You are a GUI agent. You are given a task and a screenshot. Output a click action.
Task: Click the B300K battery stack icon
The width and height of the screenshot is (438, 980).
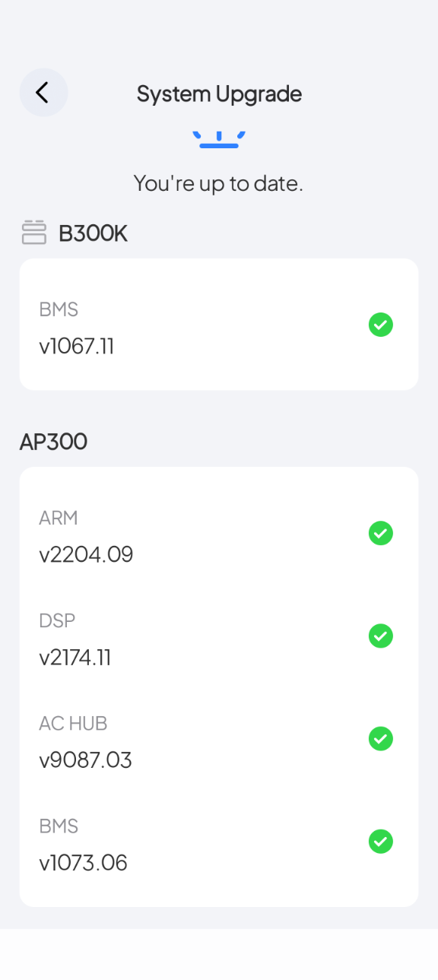(34, 233)
